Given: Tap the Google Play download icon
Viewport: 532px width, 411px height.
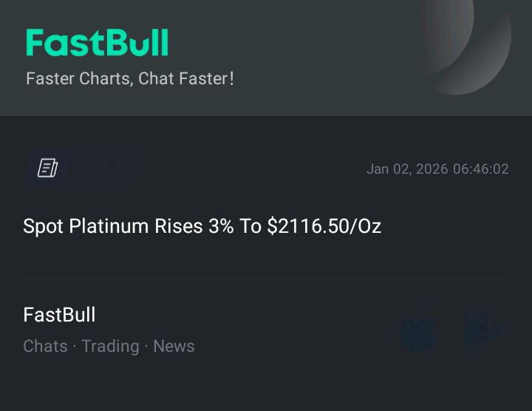Looking at the screenshot, I should tap(484, 329).
